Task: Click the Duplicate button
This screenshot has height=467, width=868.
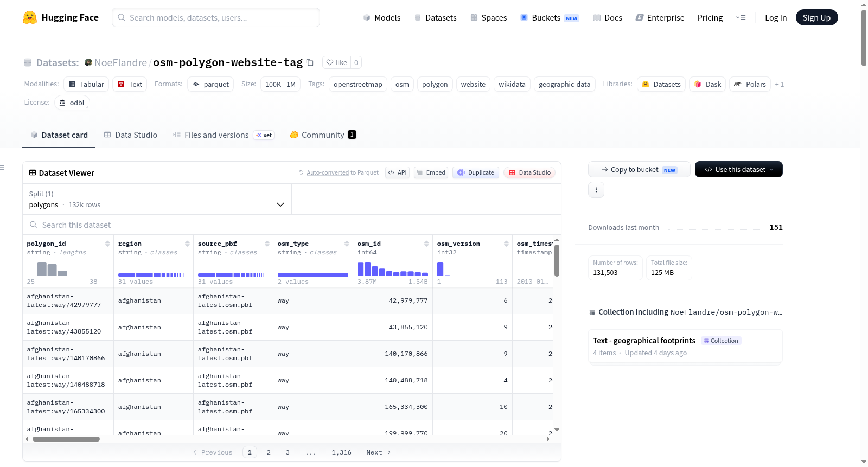Action: coord(476,172)
